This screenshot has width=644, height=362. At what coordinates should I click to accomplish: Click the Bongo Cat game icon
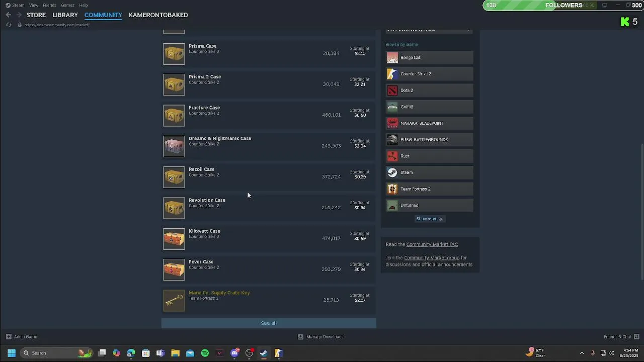(x=392, y=58)
